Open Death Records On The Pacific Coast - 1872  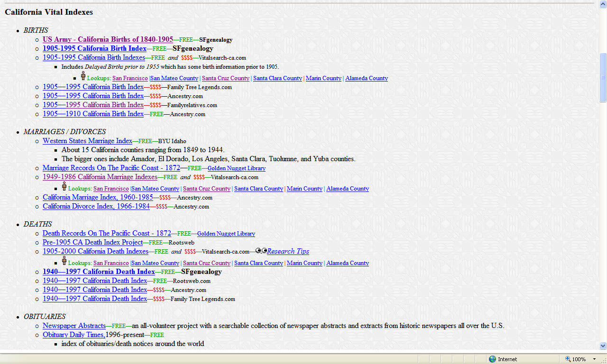pyautogui.click(x=107, y=233)
